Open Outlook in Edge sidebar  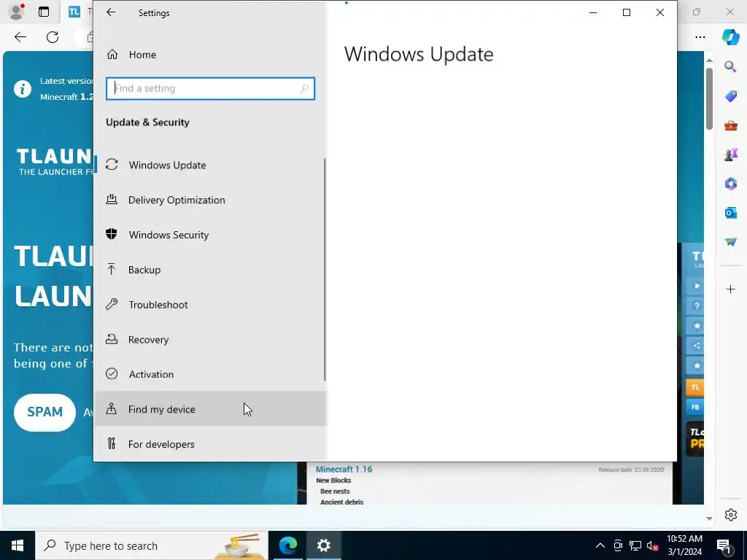pos(730,212)
